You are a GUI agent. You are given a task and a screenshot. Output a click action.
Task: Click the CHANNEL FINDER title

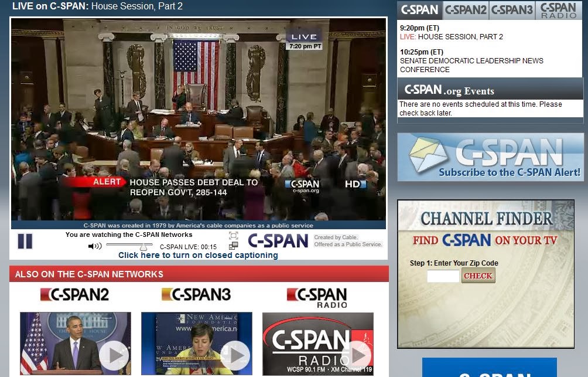pyautogui.click(x=486, y=219)
